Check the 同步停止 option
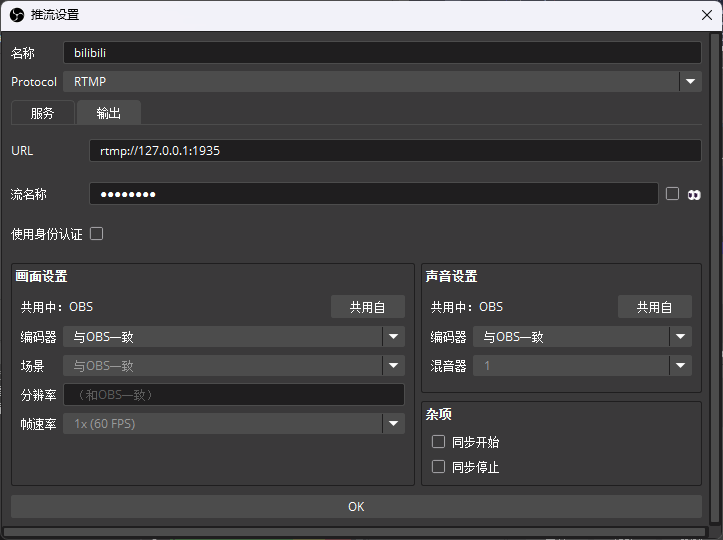 438,467
